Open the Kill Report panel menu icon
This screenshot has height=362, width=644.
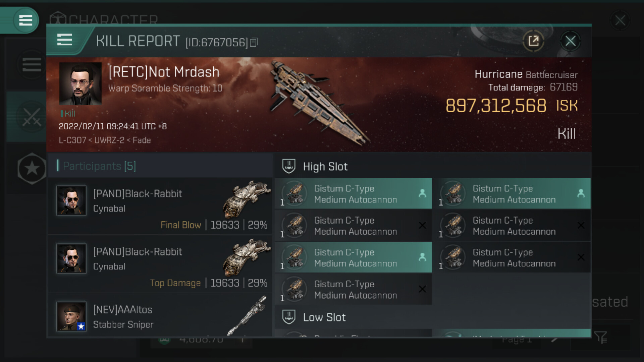tap(64, 40)
